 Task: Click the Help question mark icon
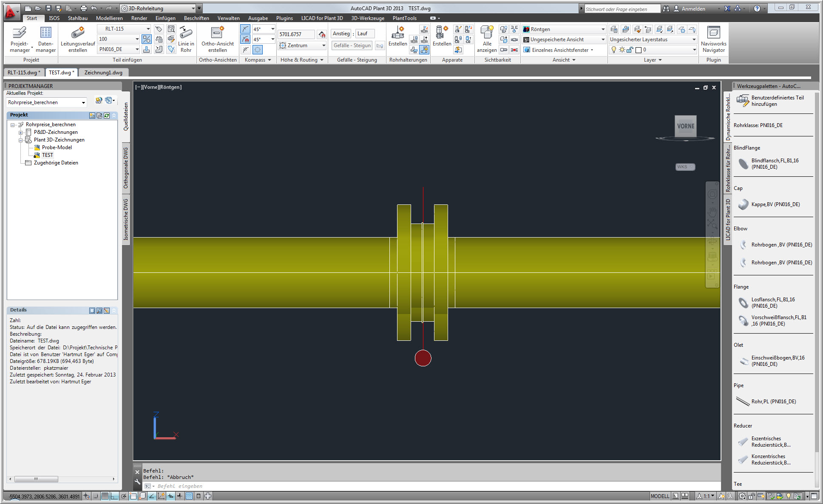click(x=757, y=8)
